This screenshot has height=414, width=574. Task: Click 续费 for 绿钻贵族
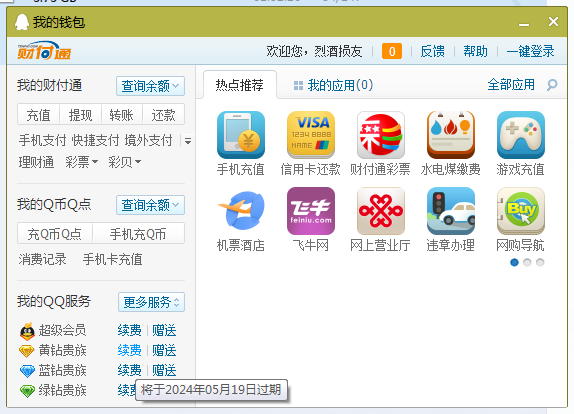[x=127, y=390]
